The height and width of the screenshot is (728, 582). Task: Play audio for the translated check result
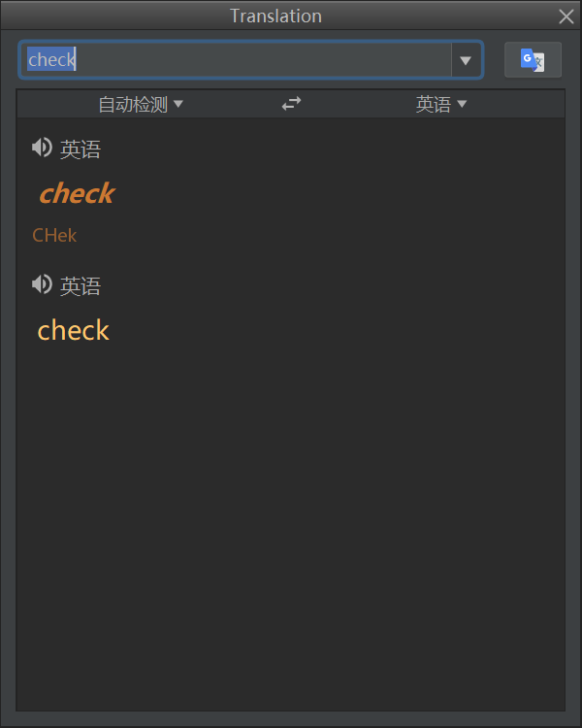[41, 284]
